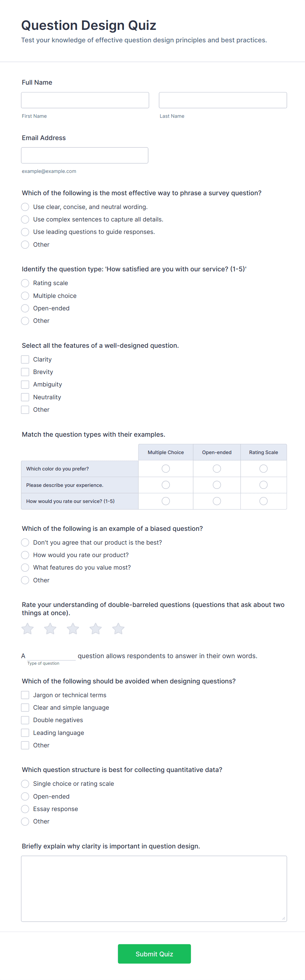Choose the Rating scale radio option

25,283
